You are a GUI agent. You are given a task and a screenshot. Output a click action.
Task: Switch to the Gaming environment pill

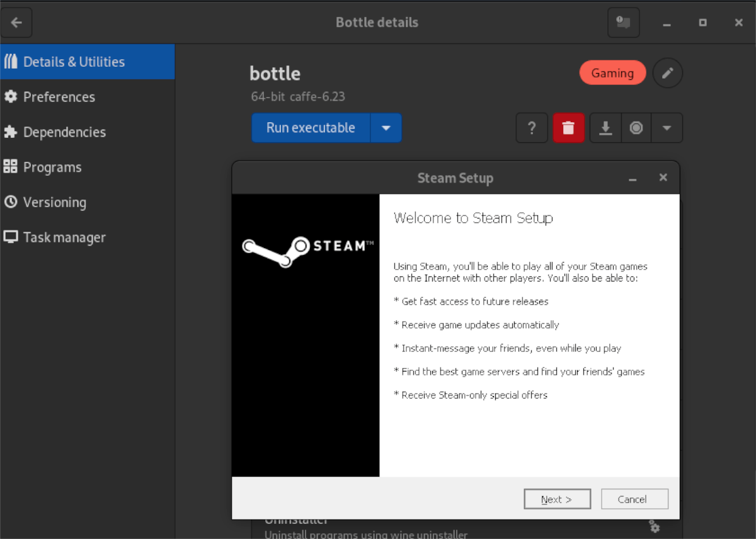pos(612,72)
